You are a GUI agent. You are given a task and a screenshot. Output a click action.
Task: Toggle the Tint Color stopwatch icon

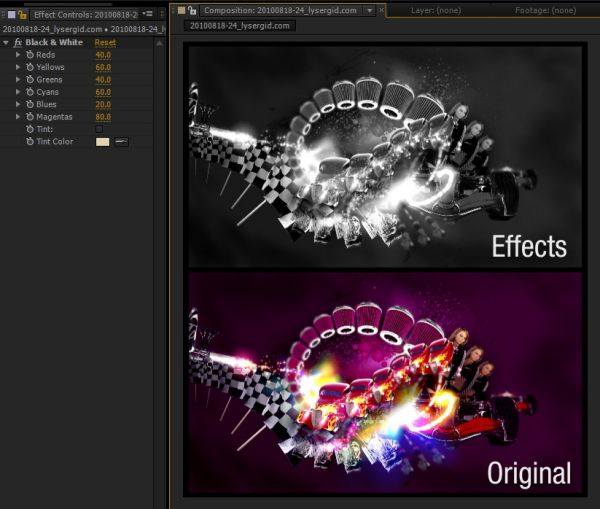point(30,141)
